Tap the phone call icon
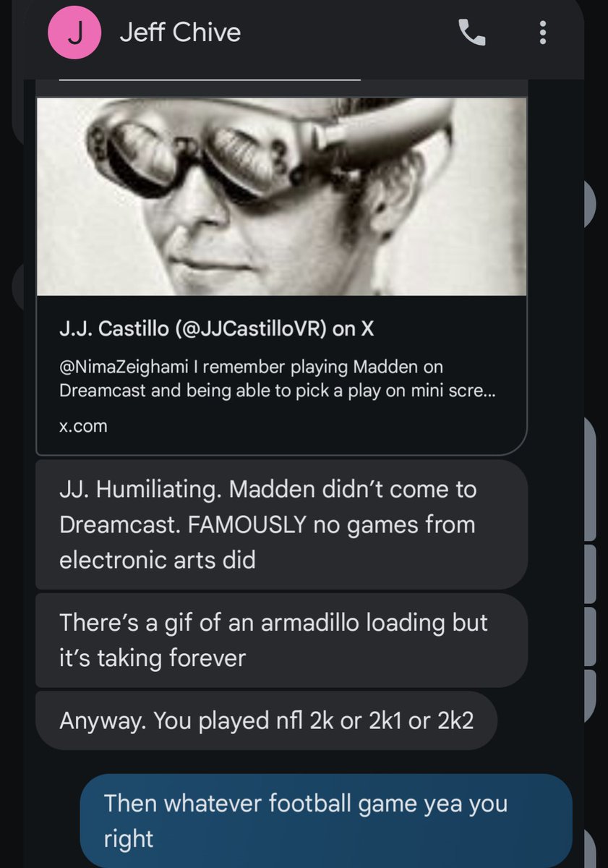The image size is (608, 868). (x=472, y=33)
